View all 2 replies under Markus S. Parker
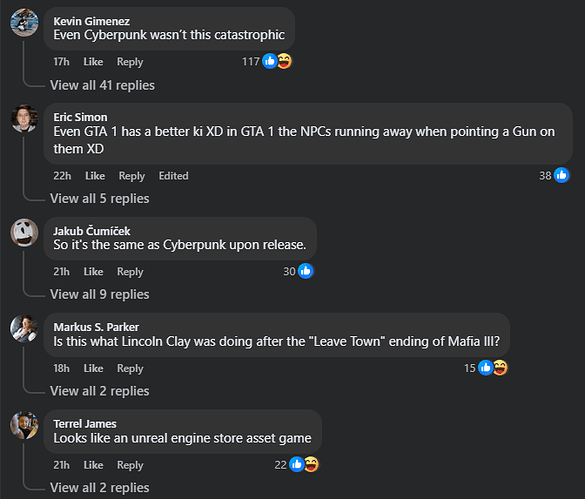585x499 pixels. [100, 391]
